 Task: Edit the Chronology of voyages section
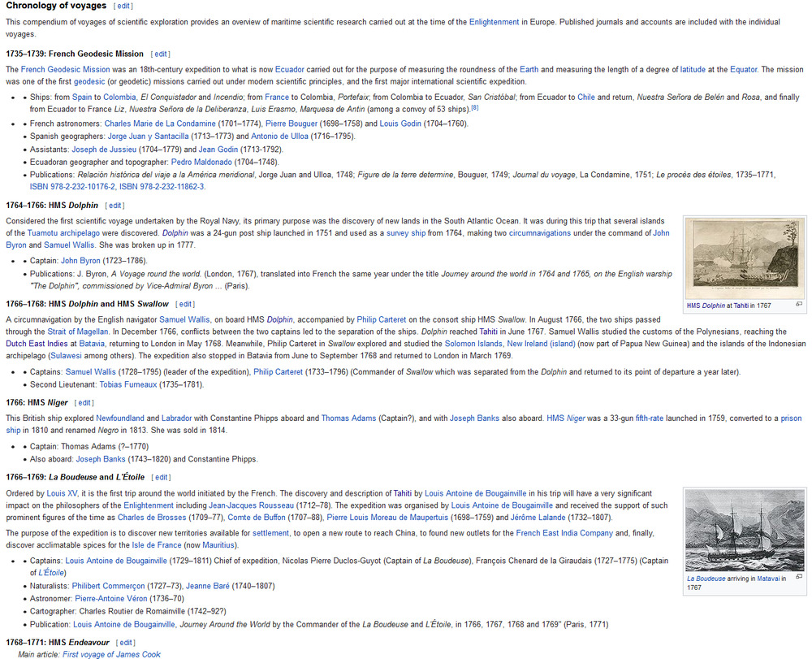tap(123, 7)
